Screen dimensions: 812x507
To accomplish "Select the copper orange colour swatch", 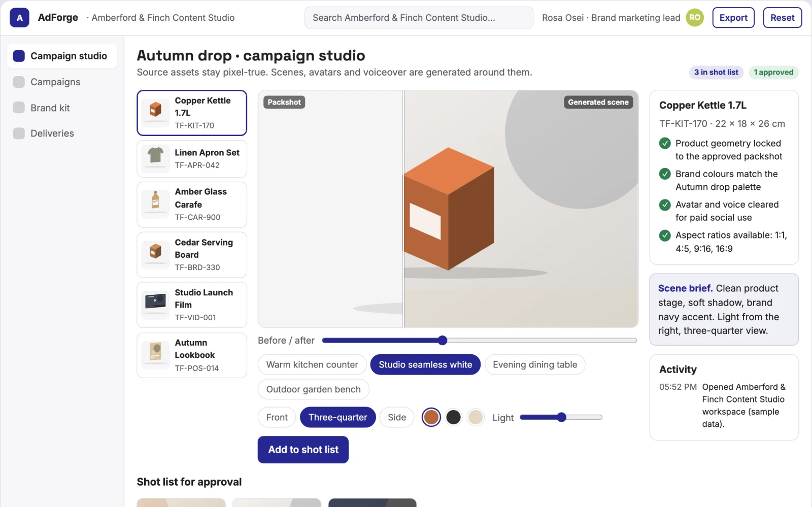I will pyautogui.click(x=431, y=417).
